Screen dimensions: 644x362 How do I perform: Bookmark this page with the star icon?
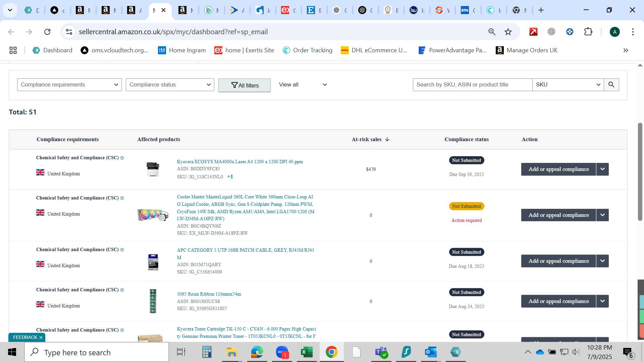point(508,32)
